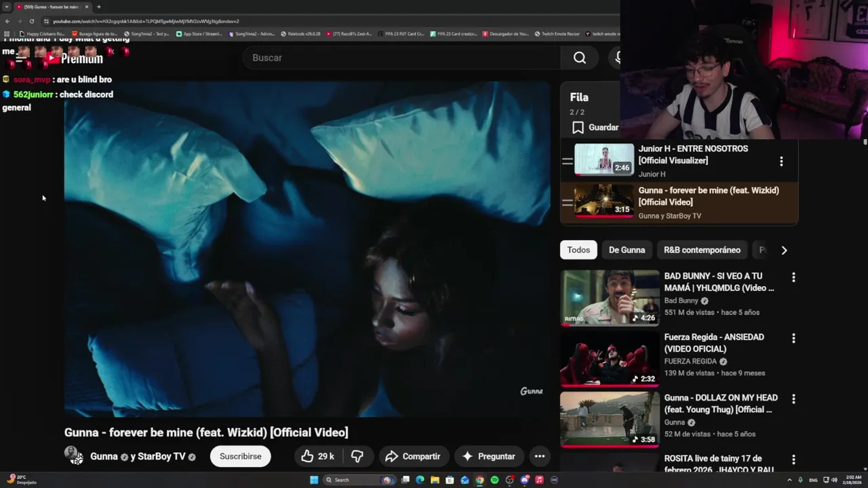
Task: Open Discord from the taskbar
Action: point(524,480)
